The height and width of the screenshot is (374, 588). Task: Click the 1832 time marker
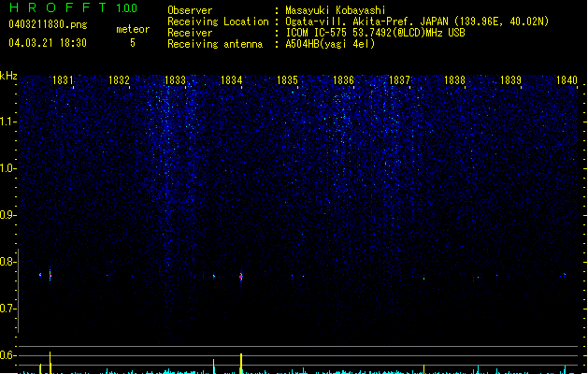coord(119,80)
